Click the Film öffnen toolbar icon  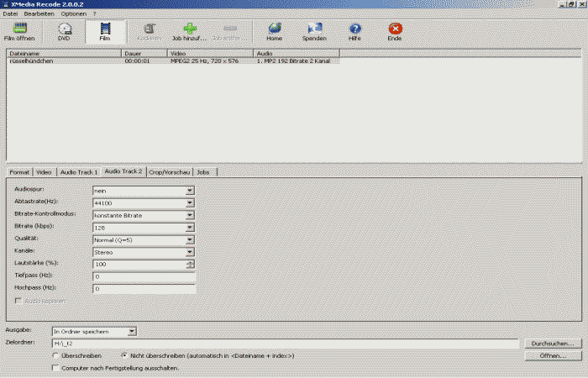pos(18,29)
